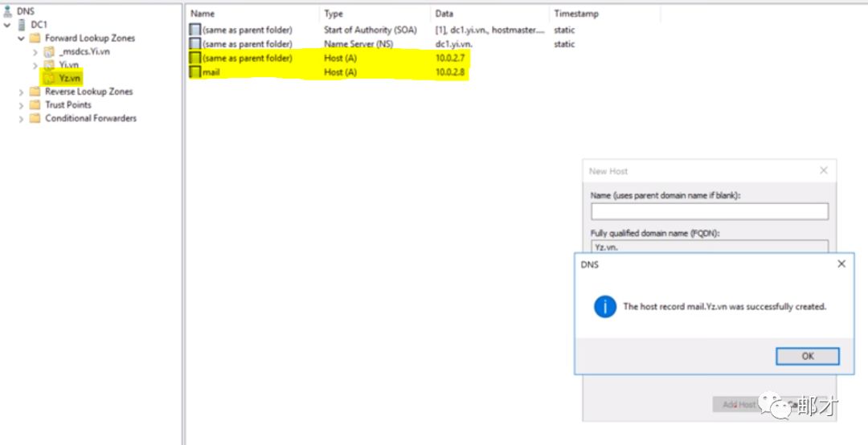This screenshot has width=868, height=445.
Task: Collapse the DC1 server node
Action: tap(7, 25)
